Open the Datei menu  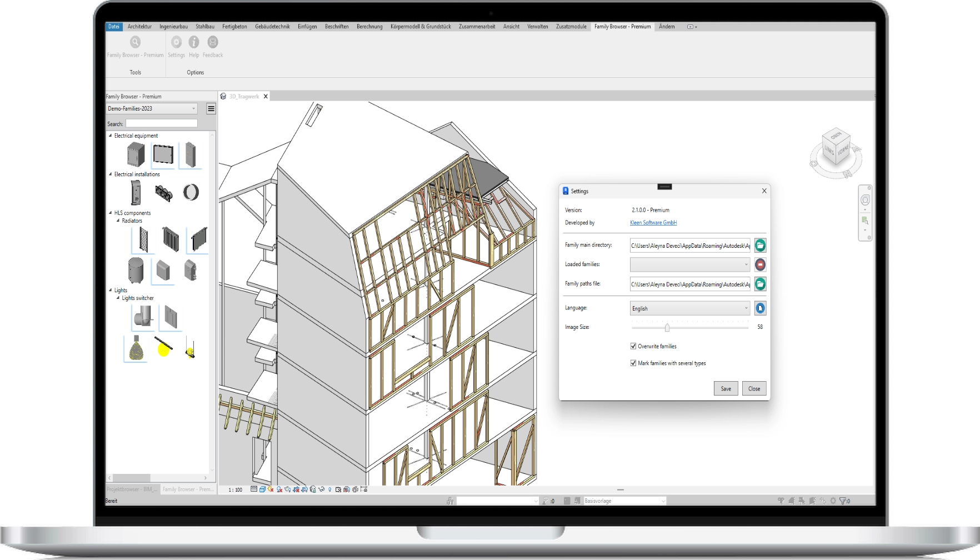point(114,27)
